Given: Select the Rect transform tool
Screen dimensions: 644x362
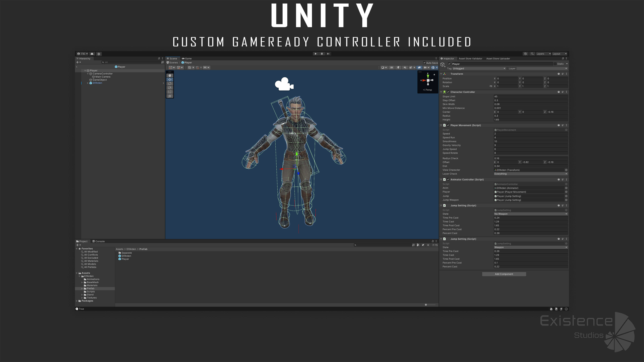Looking at the screenshot, I should (x=170, y=92).
